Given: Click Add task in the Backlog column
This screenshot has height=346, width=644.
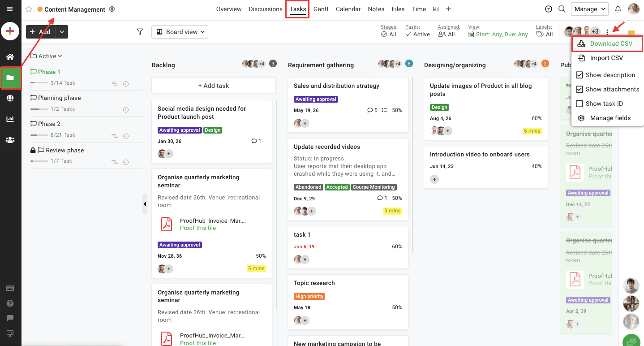Looking at the screenshot, I should pyautogui.click(x=213, y=85).
